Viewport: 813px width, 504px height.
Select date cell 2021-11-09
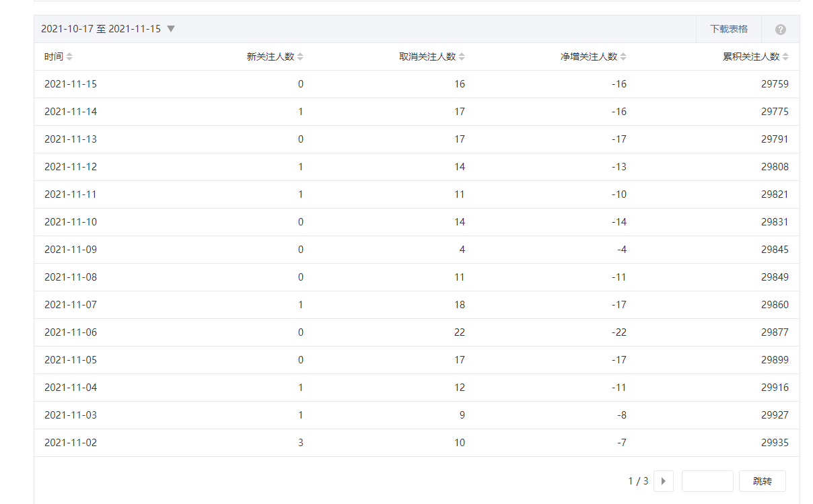tap(71, 250)
